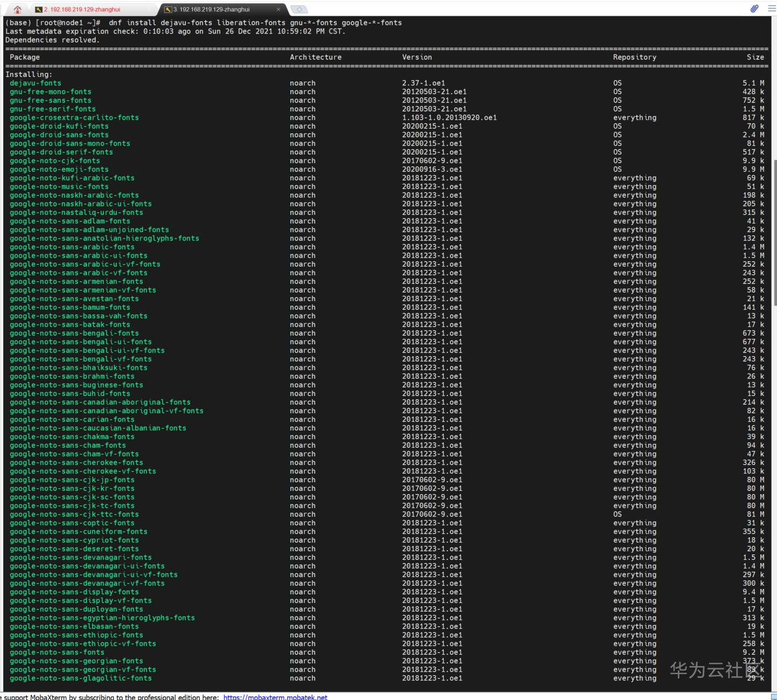Screen dimensions: 777x700
Task: Click google-noto-sans-caucasian-albanian-fonts package name
Action: pos(98,428)
